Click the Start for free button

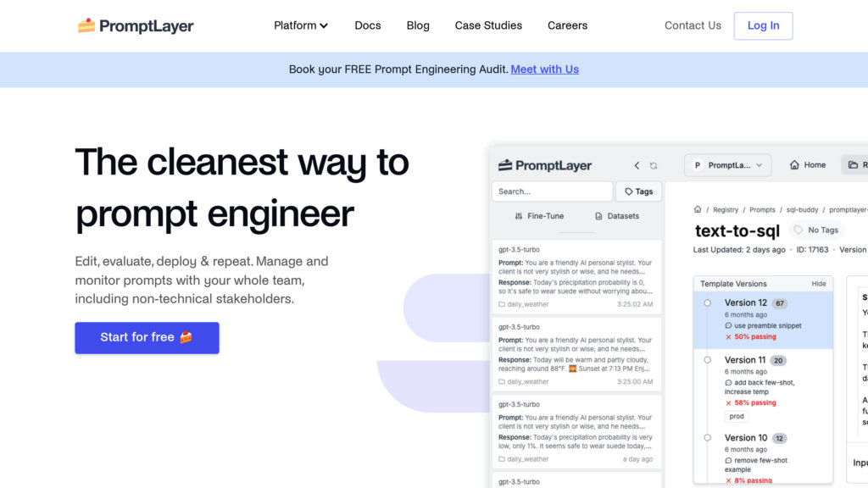coord(147,337)
